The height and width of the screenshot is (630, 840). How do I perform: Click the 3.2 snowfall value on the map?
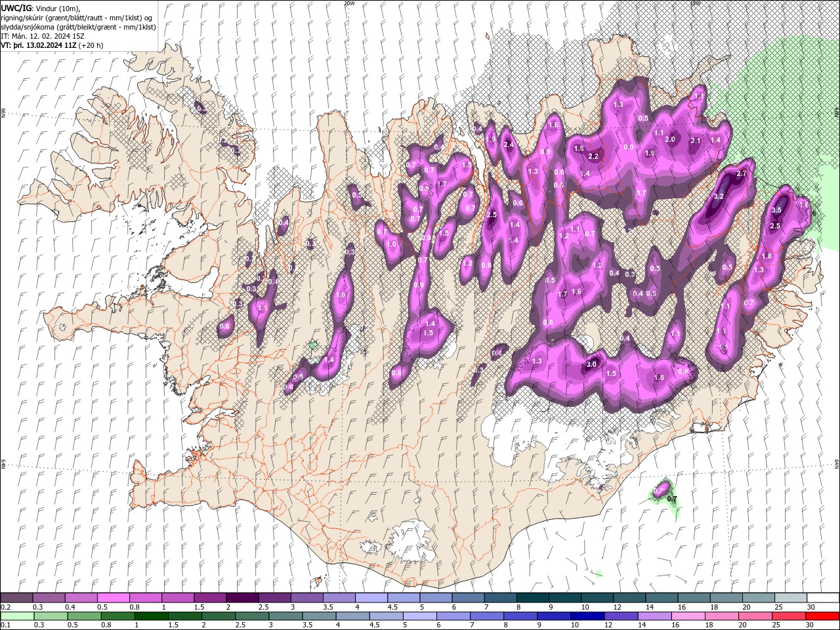(x=719, y=196)
